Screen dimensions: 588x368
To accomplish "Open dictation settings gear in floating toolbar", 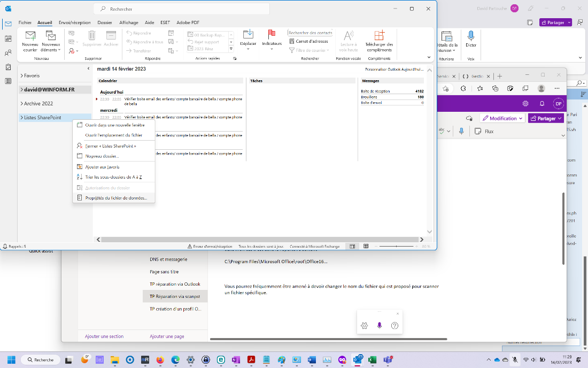I will (x=364, y=326).
